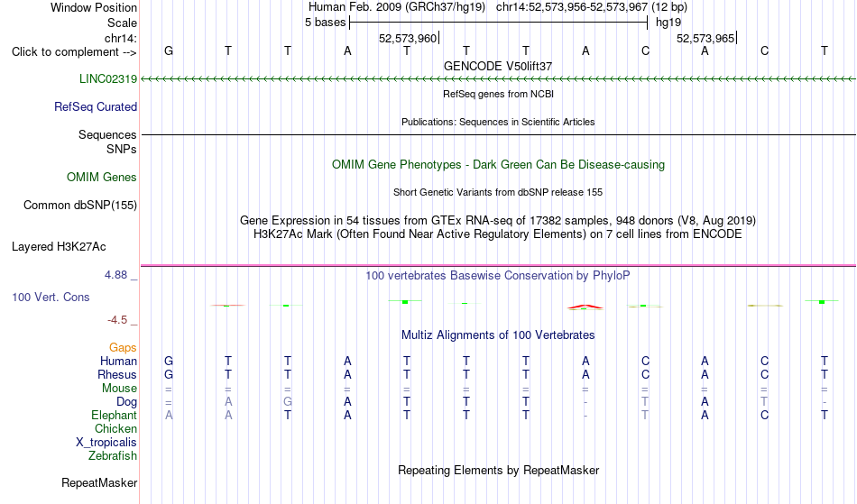
Task: Click the 5 bases scale bar
Action: (499, 23)
